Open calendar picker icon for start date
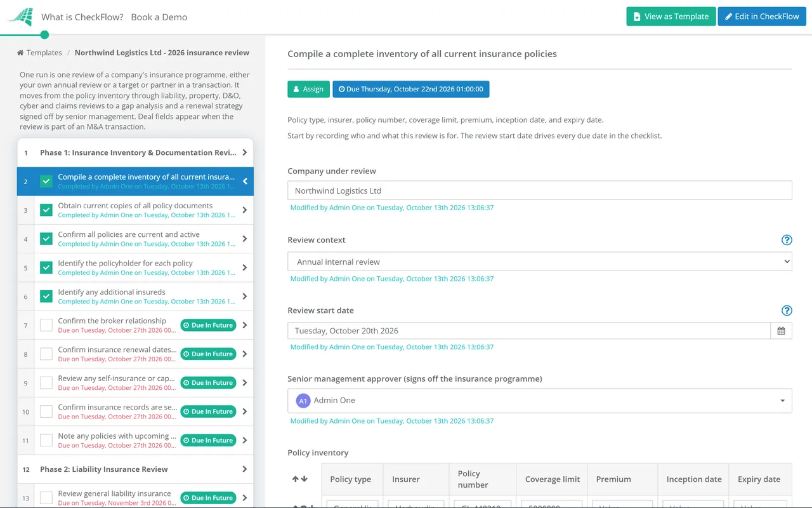Image resolution: width=812 pixels, height=508 pixels. [x=781, y=331]
